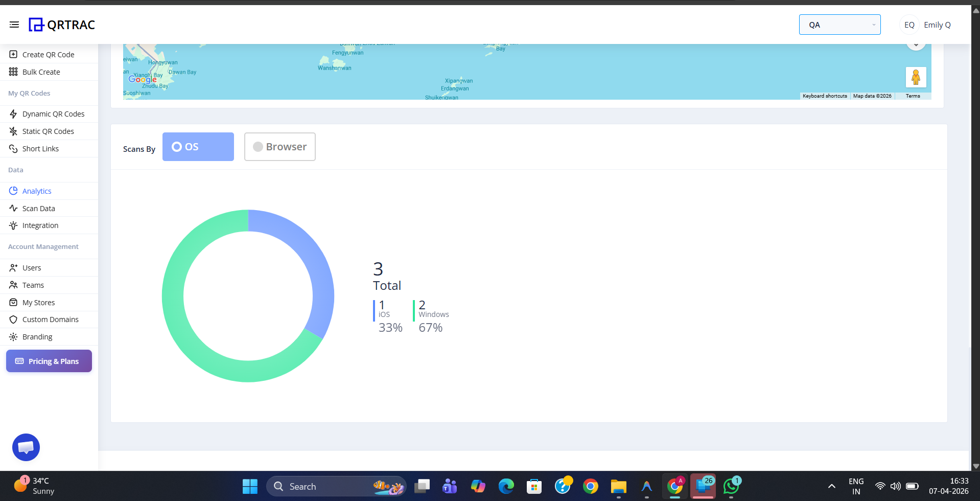Select OS radio for Scans By

click(198, 146)
